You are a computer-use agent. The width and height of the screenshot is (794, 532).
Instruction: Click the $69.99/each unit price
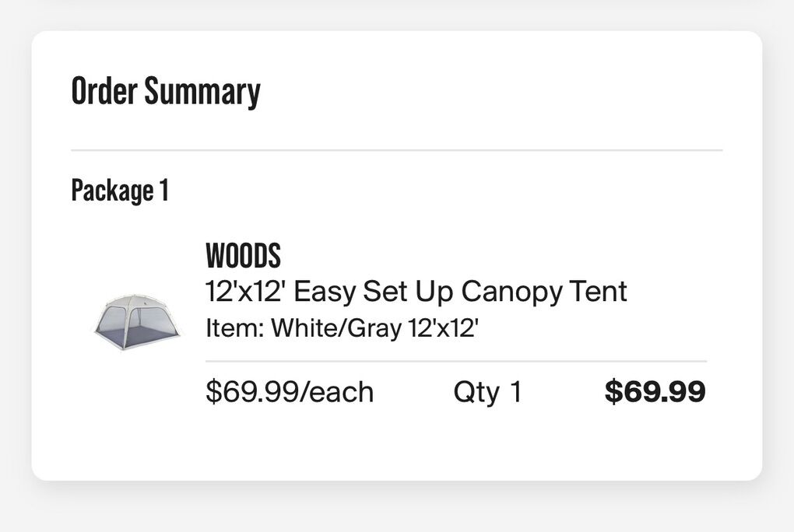290,392
